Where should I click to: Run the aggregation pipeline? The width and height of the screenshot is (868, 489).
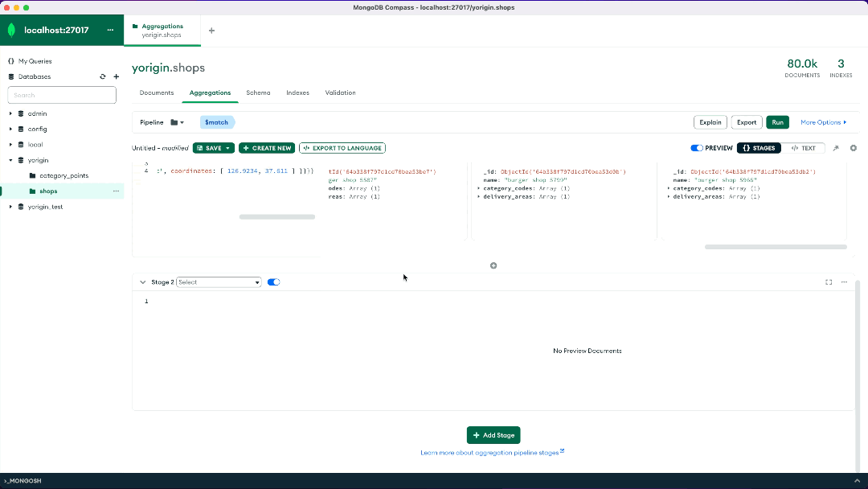(x=778, y=122)
